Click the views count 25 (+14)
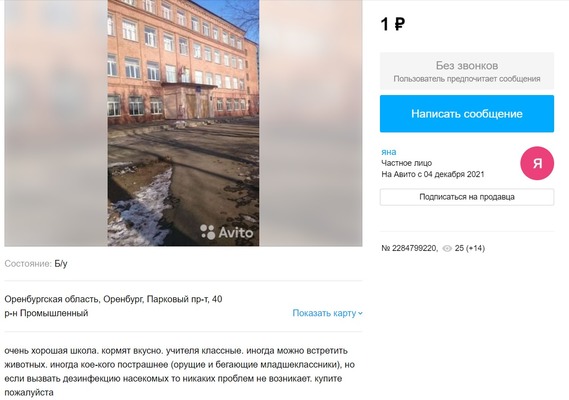 [x=470, y=248]
